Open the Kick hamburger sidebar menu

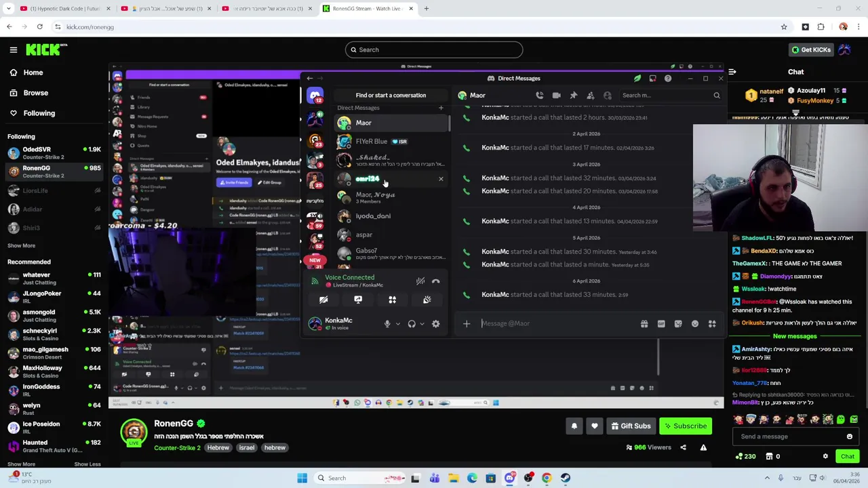(x=13, y=49)
